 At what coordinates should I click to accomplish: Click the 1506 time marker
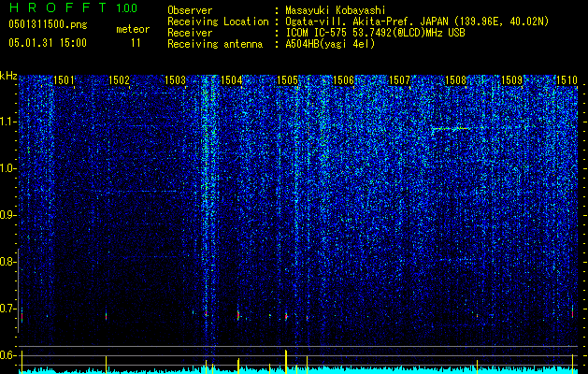(343, 80)
